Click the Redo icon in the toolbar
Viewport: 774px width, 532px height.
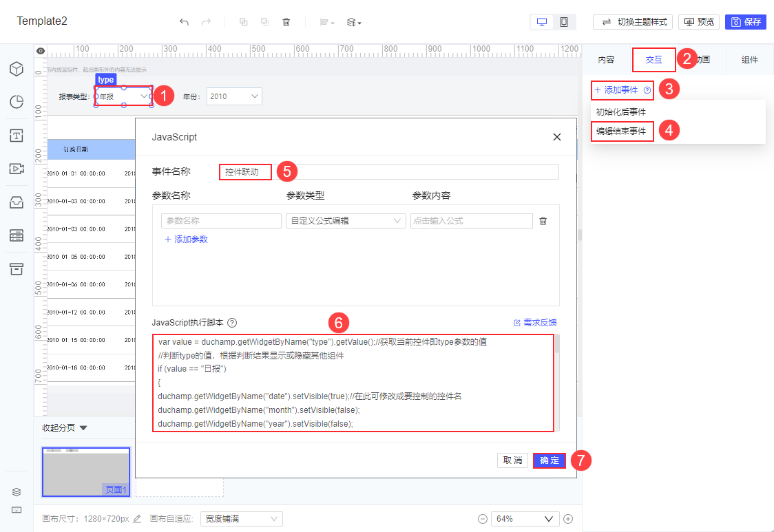205,22
